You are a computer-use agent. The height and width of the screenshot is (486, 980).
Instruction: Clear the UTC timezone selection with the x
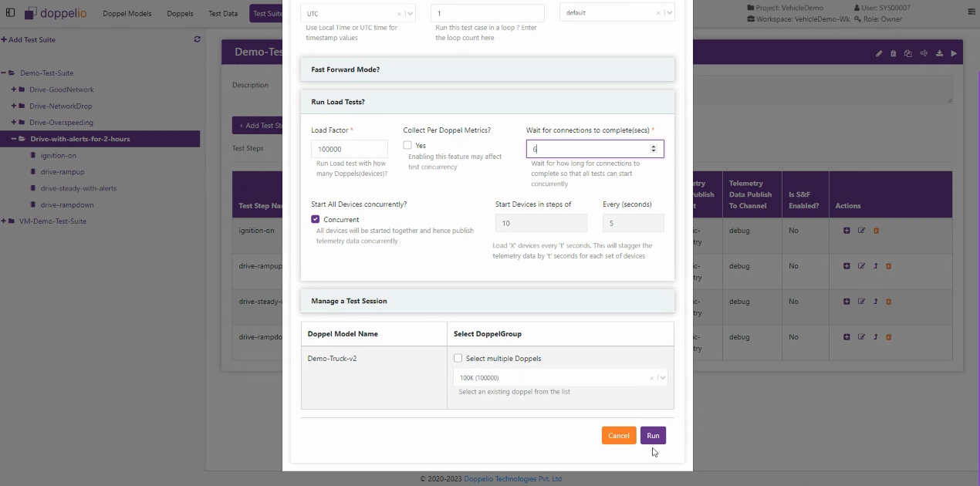(399, 14)
